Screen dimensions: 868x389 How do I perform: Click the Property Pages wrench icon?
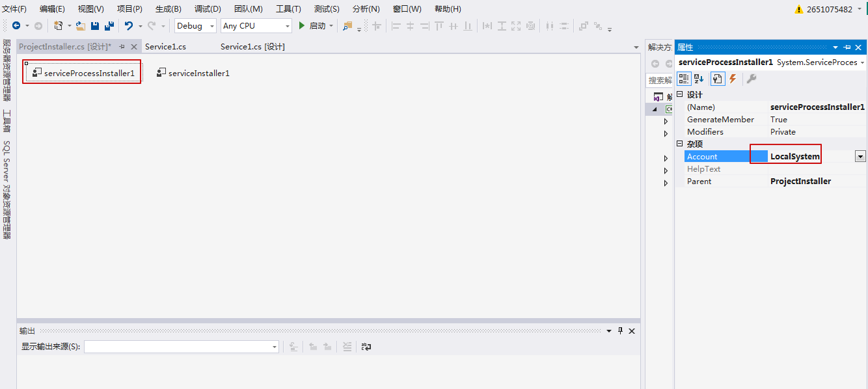click(x=751, y=79)
